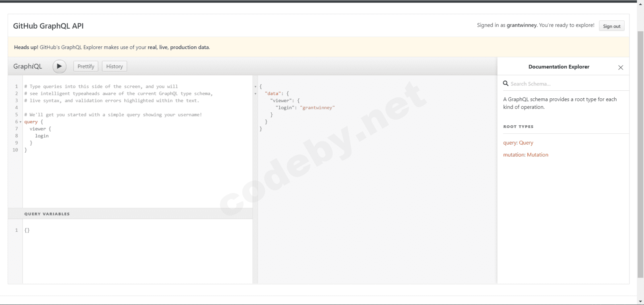Click line number 10 in the gutter
This screenshot has width=644, height=305.
(15, 150)
